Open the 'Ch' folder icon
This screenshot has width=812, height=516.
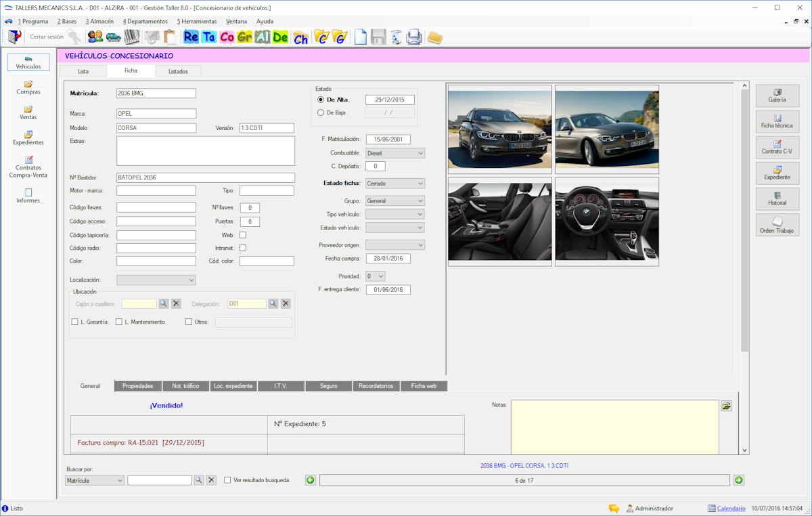pos(301,37)
